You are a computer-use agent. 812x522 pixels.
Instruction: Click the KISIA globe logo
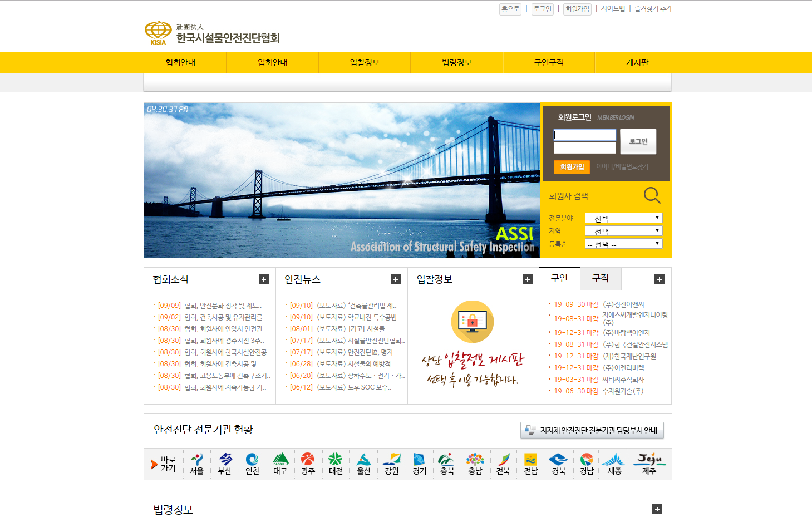[158, 33]
